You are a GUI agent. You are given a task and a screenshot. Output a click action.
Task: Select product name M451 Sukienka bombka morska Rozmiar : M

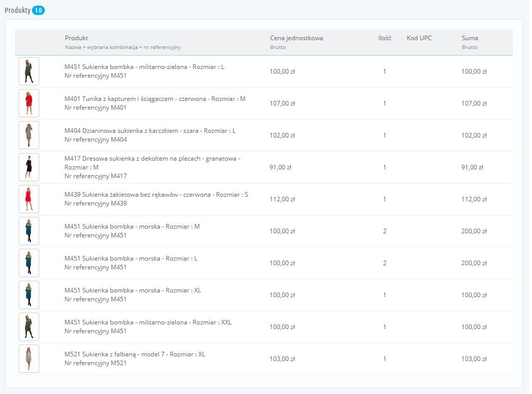pos(132,227)
